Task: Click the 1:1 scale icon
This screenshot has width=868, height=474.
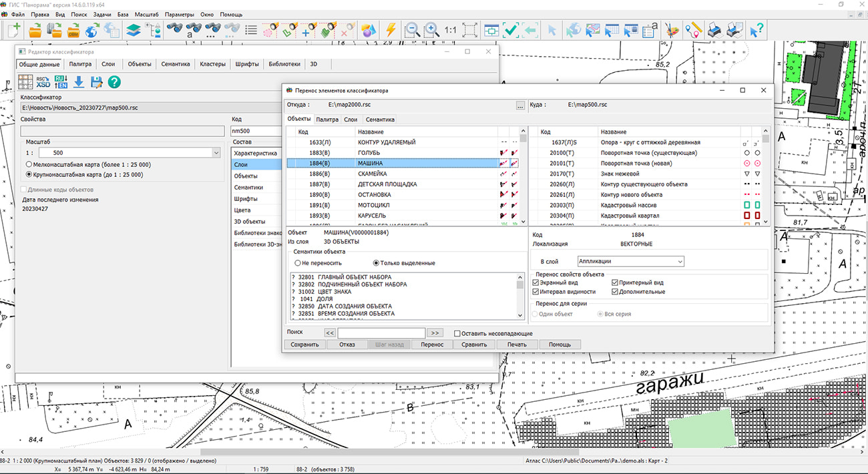Action: point(451,30)
